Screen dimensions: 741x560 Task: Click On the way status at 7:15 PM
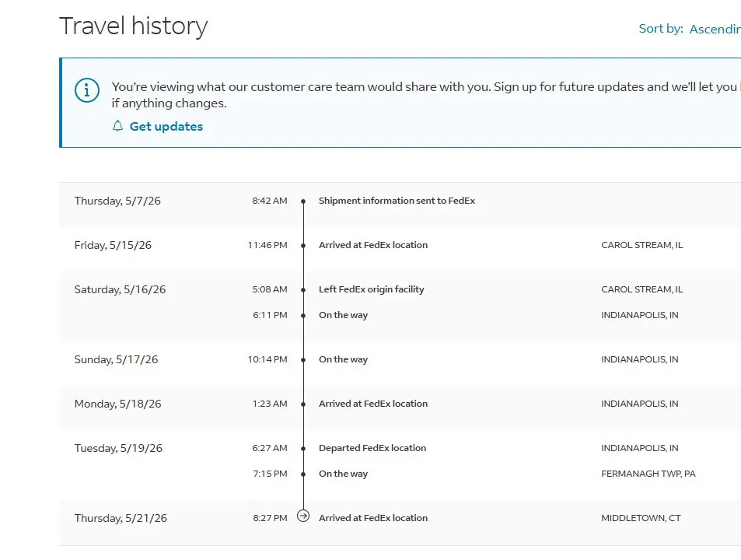coord(343,474)
